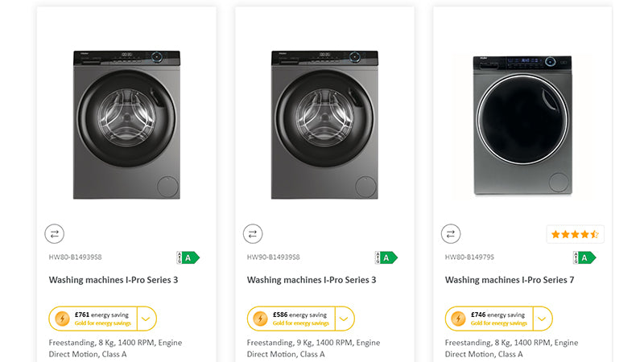Click compare icon for HW90-B14939S8 washer
Image resolution: width=644 pixels, height=362 pixels.
(x=253, y=234)
